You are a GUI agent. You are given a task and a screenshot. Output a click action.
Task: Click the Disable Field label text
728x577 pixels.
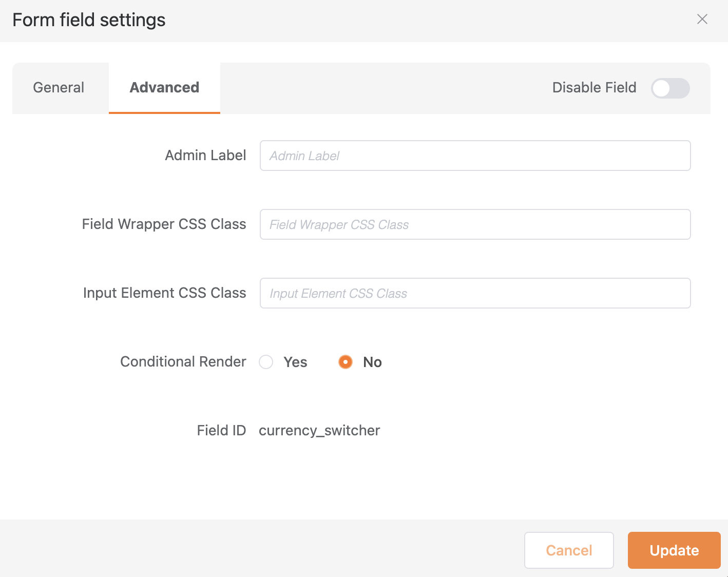pos(594,88)
